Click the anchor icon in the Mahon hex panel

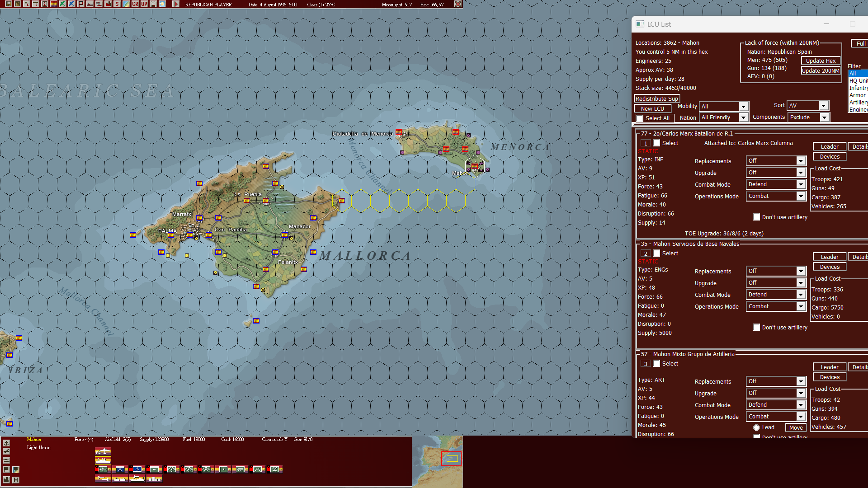6,443
